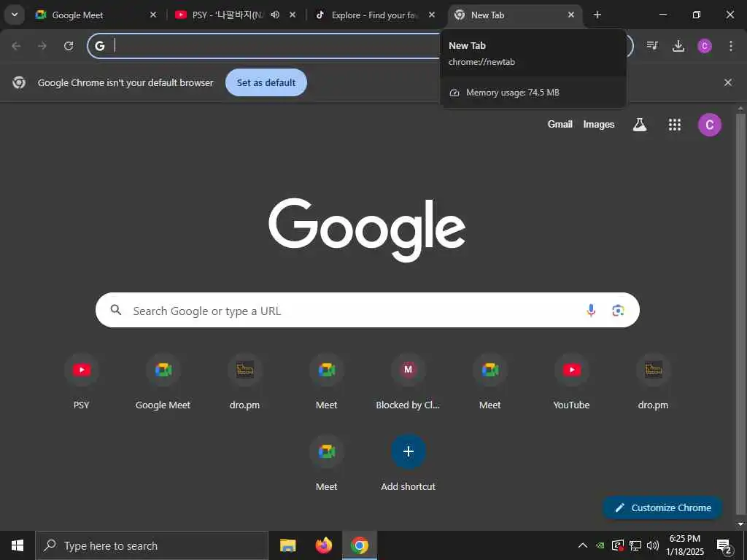Image resolution: width=747 pixels, height=560 pixels.
Task: Go back with the back arrow
Action: [x=16, y=46]
